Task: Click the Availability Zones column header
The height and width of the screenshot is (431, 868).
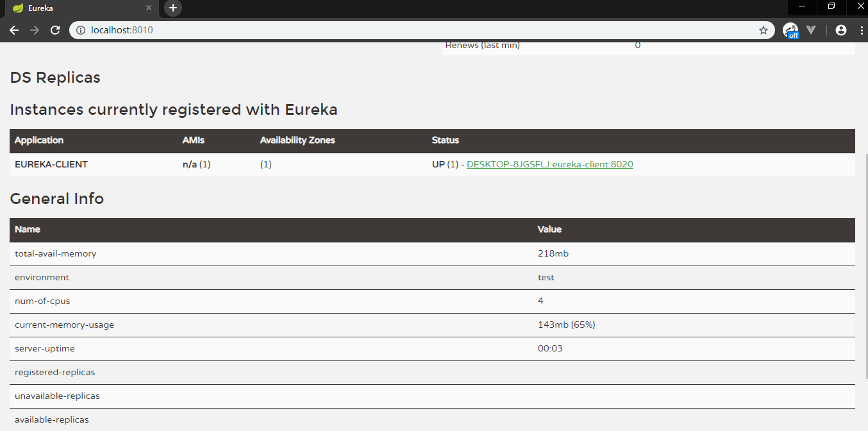Action: pyautogui.click(x=297, y=140)
